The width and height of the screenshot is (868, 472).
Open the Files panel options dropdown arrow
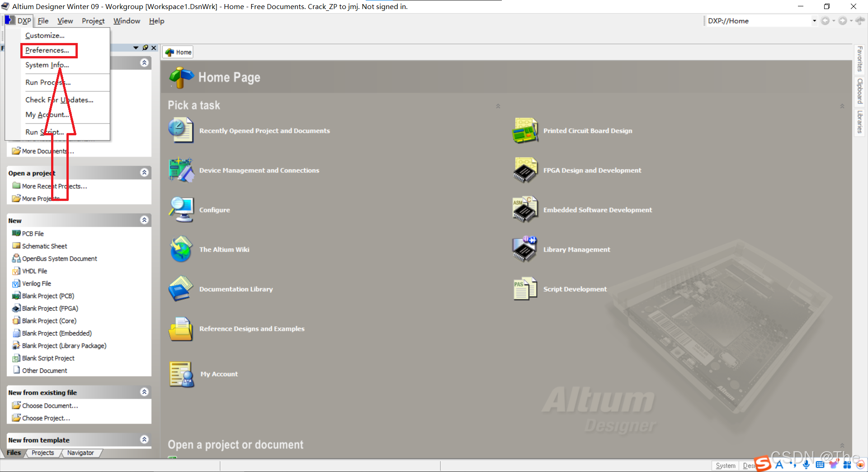pyautogui.click(x=136, y=48)
